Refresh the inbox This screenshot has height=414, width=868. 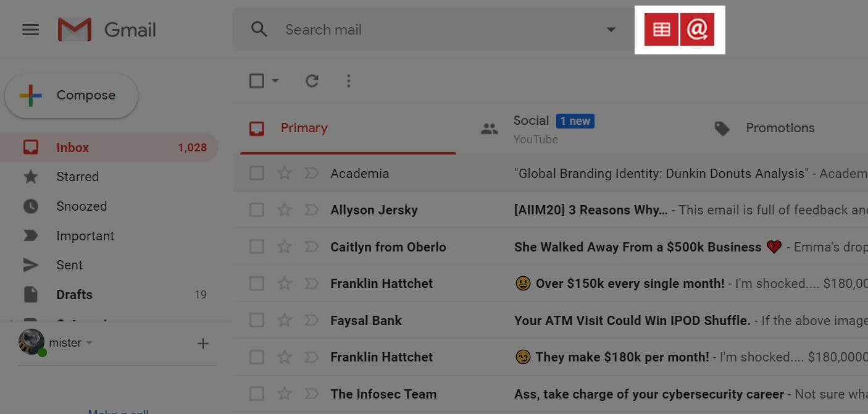click(x=312, y=81)
